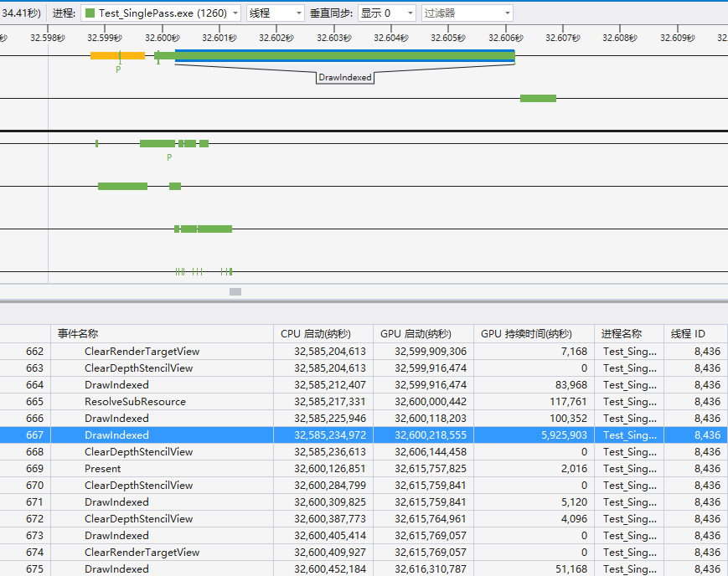Screen dimensions: 728x576
Task: Select row 673 DrawIndexed
Action: tap(364, 535)
